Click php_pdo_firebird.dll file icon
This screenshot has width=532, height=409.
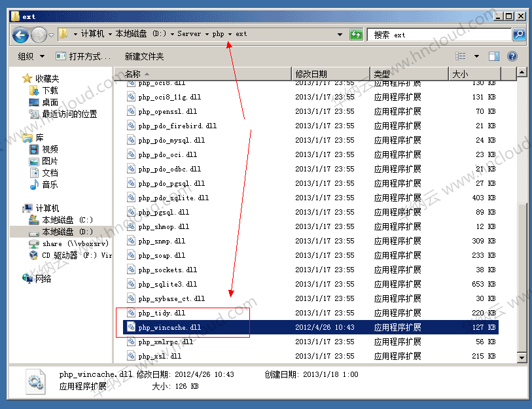pyautogui.click(x=131, y=126)
